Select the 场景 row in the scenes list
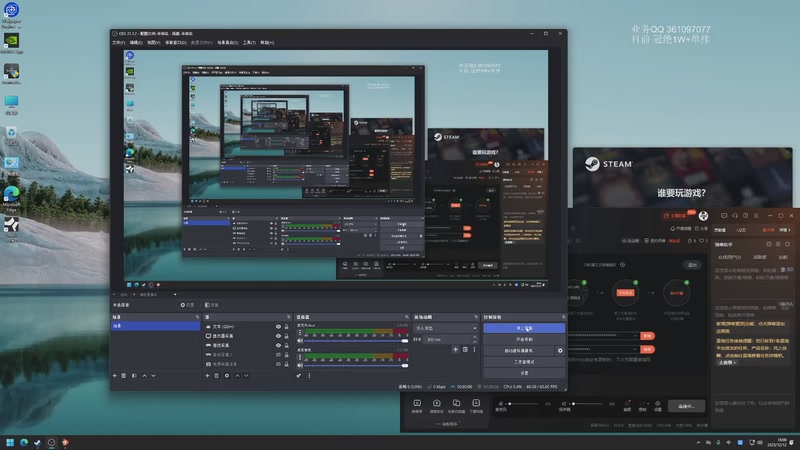The width and height of the screenshot is (800, 450). 156,326
